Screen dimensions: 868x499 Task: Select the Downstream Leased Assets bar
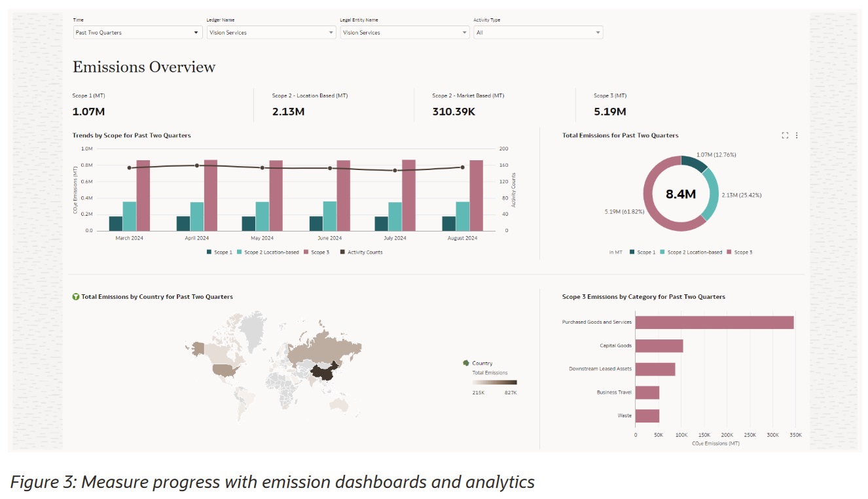pyautogui.click(x=655, y=370)
